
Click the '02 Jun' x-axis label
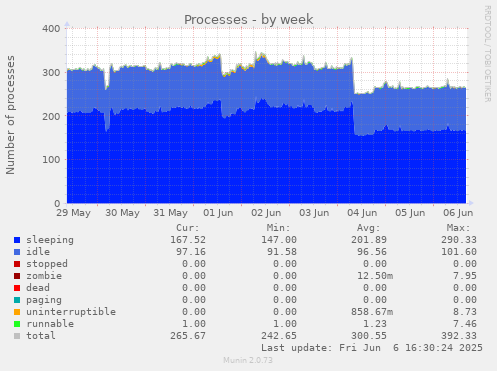coord(266,213)
